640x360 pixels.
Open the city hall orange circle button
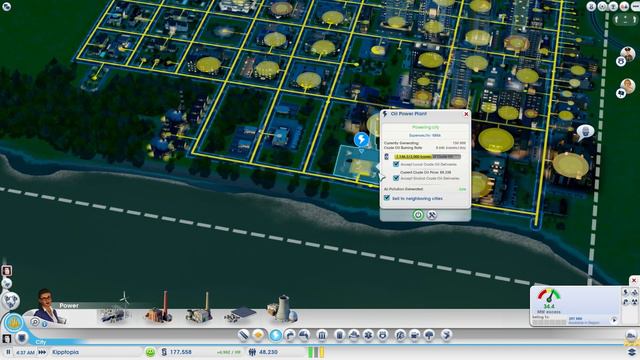(13, 323)
